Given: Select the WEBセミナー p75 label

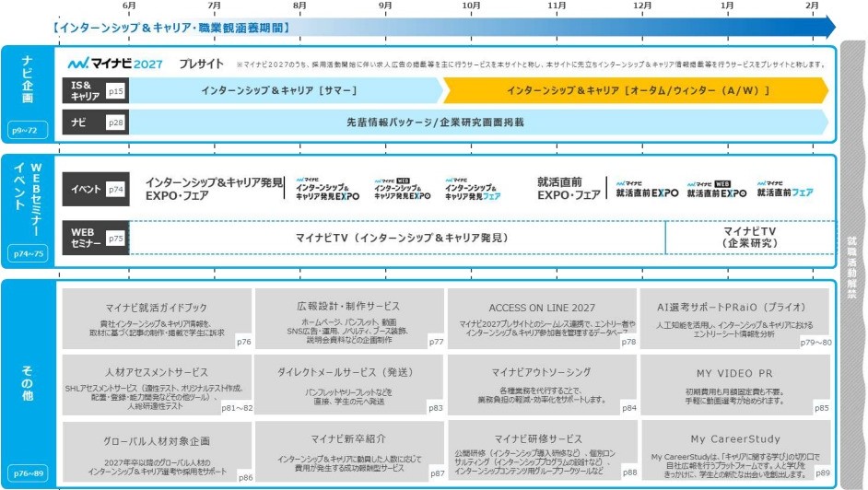Looking at the screenshot, I should click(x=96, y=238).
